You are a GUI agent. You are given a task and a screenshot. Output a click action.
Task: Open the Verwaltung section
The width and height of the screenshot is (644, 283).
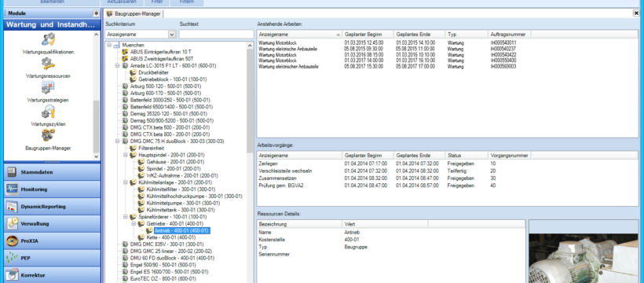[52, 224]
